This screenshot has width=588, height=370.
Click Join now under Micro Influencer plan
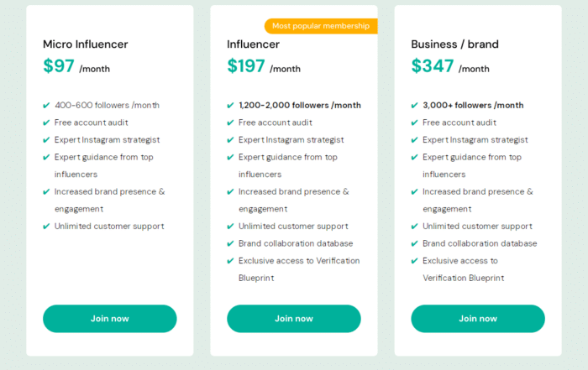[109, 319]
